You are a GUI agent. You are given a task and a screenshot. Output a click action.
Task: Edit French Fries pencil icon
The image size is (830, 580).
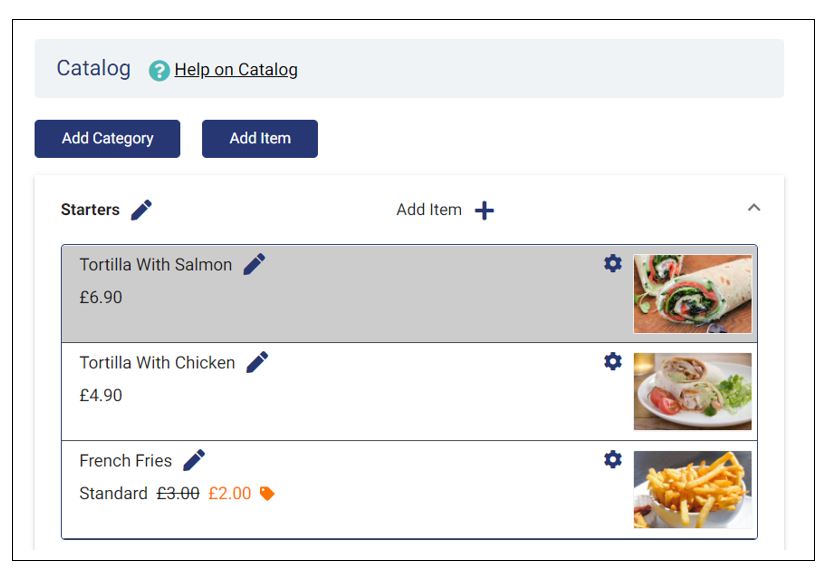pyautogui.click(x=194, y=460)
